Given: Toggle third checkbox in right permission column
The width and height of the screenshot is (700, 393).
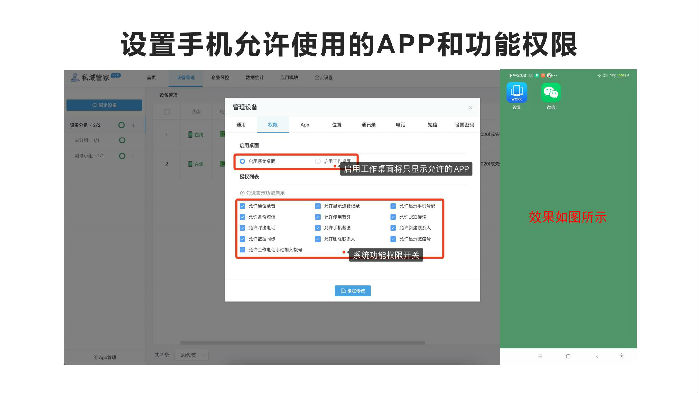Looking at the screenshot, I should [393, 228].
